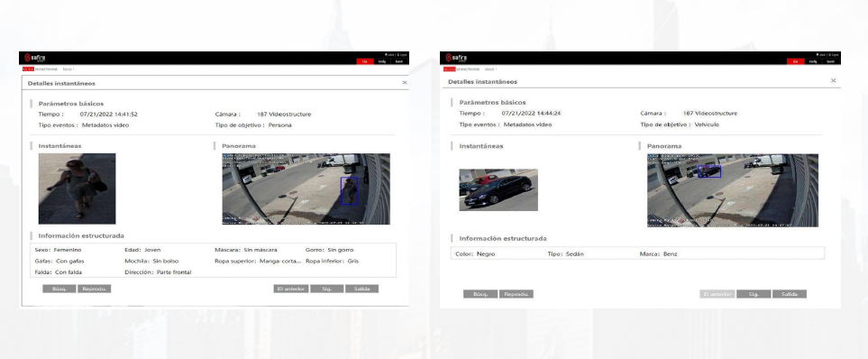868x359 pixels.
Task: Click Reprodu. button under the person details
Action: tap(94, 289)
